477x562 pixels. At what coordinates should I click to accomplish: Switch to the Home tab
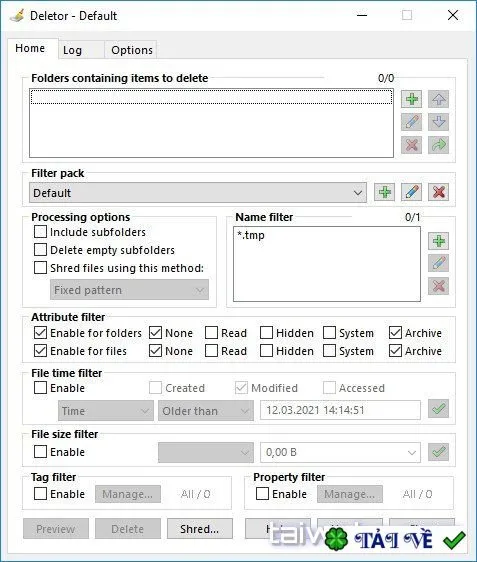pyautogui.click(x=33, y=48)
